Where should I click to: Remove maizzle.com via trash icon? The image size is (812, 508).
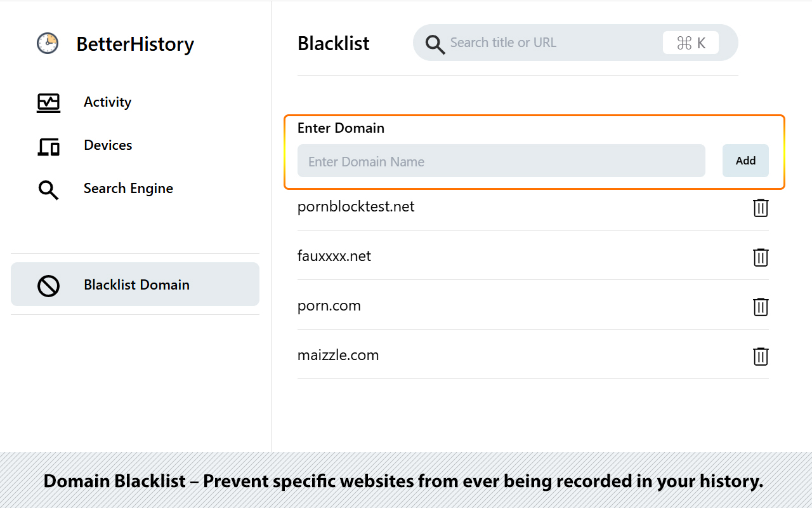click(760, 356)
